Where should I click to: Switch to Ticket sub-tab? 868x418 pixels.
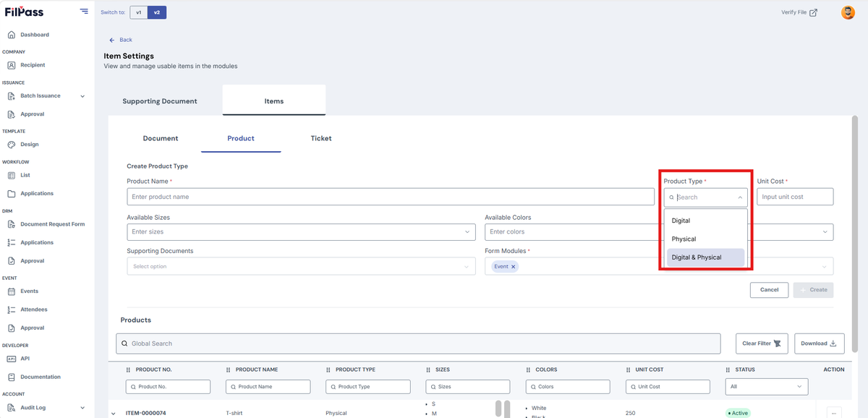coord(321,138)
